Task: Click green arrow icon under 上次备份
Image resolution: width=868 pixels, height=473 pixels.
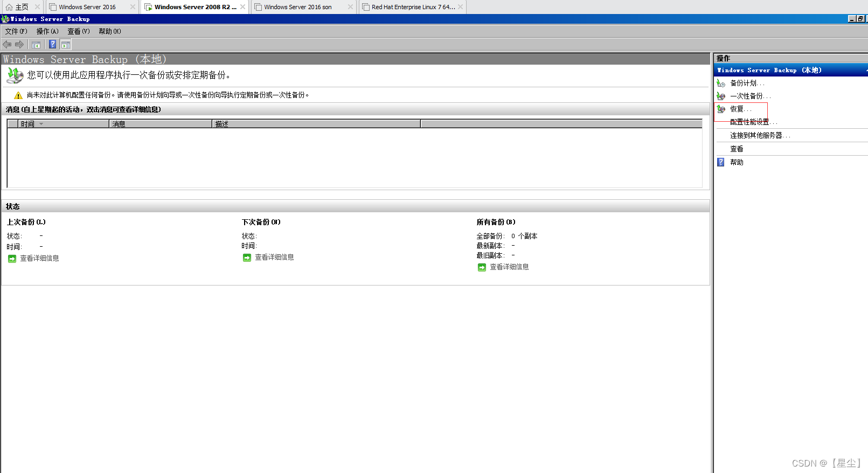Action: [x=12, y=259]
